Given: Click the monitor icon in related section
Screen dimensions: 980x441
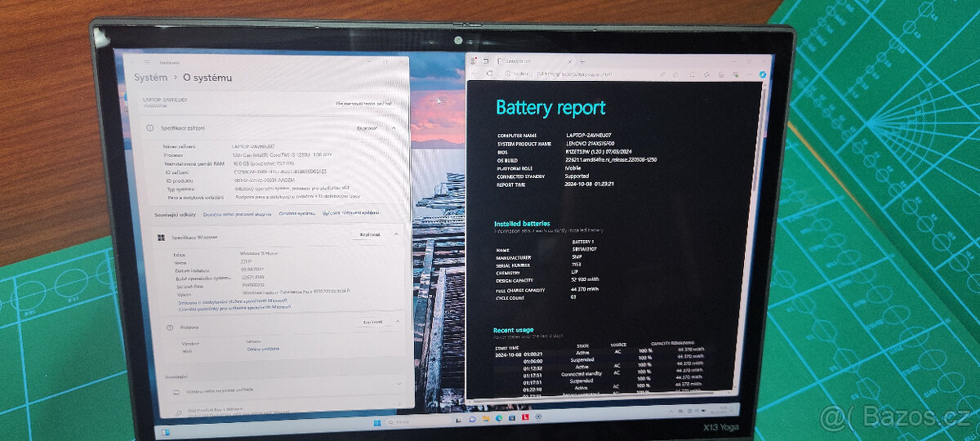Looking at the screenshot, I should (x=177, y=392).
